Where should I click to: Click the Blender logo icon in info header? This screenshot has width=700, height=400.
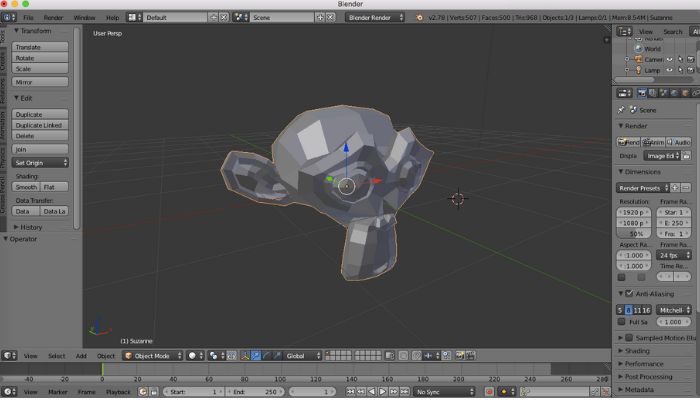point(420,18)
